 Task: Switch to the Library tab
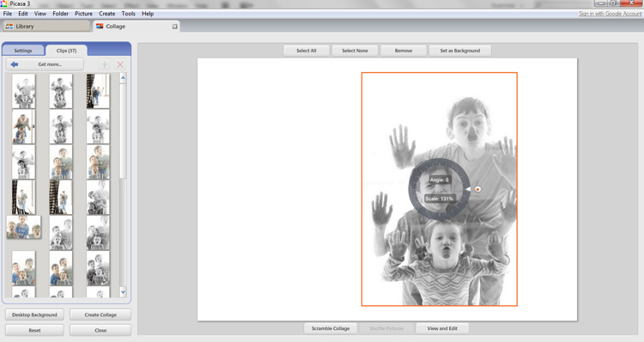[x=46, y=26]
